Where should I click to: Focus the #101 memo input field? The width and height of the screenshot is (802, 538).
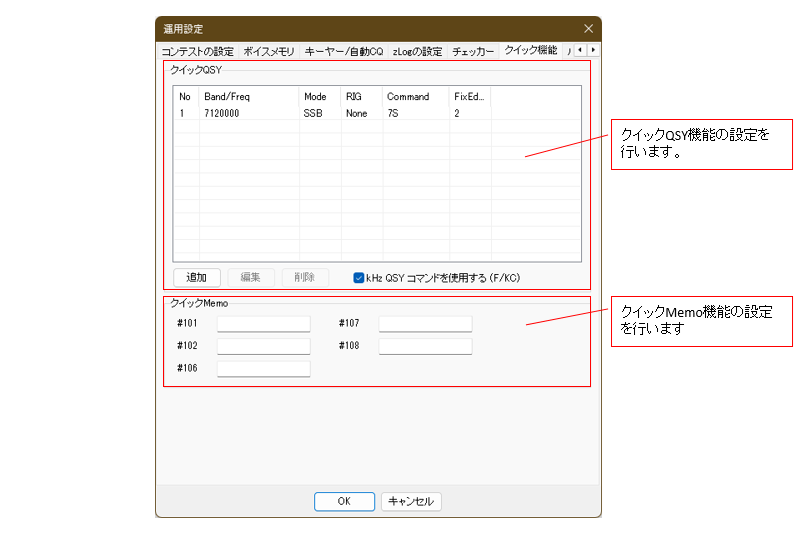coord(263,324)
